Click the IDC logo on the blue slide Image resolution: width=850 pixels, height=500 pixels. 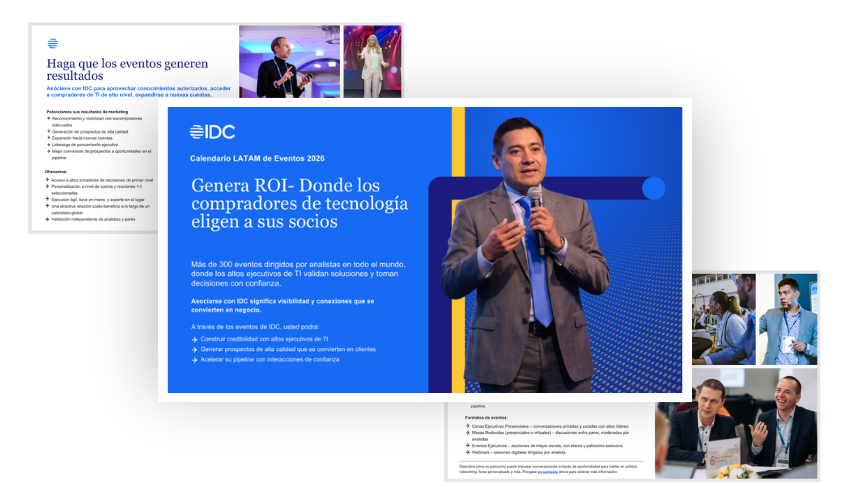(213, 131)
